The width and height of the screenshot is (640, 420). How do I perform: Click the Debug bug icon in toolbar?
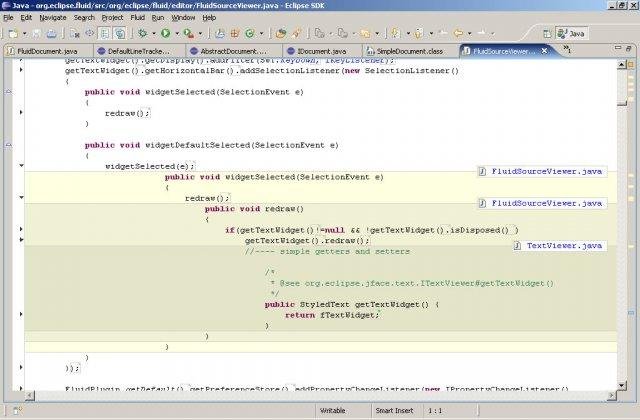[140, 33]
